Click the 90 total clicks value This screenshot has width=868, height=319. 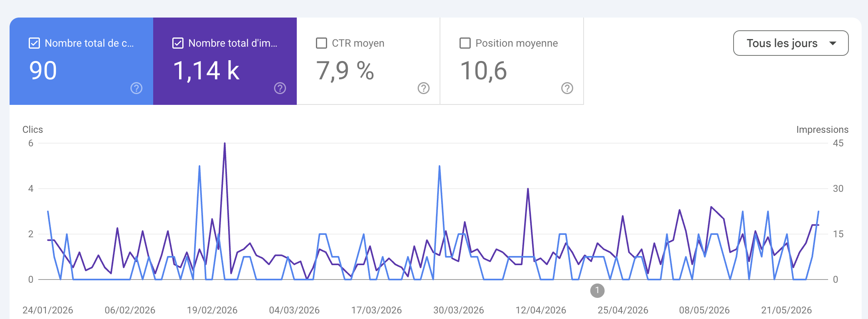[43, 71]
